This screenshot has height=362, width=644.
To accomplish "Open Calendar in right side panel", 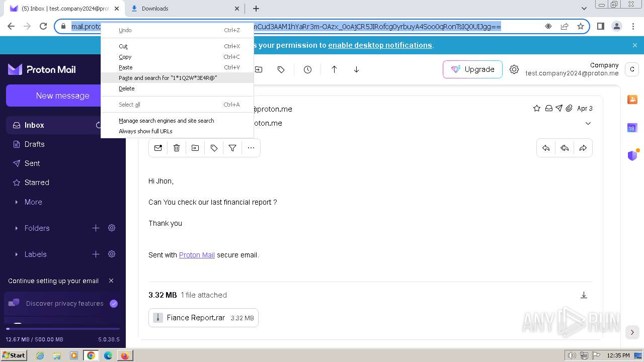I will tap(632, 128).
